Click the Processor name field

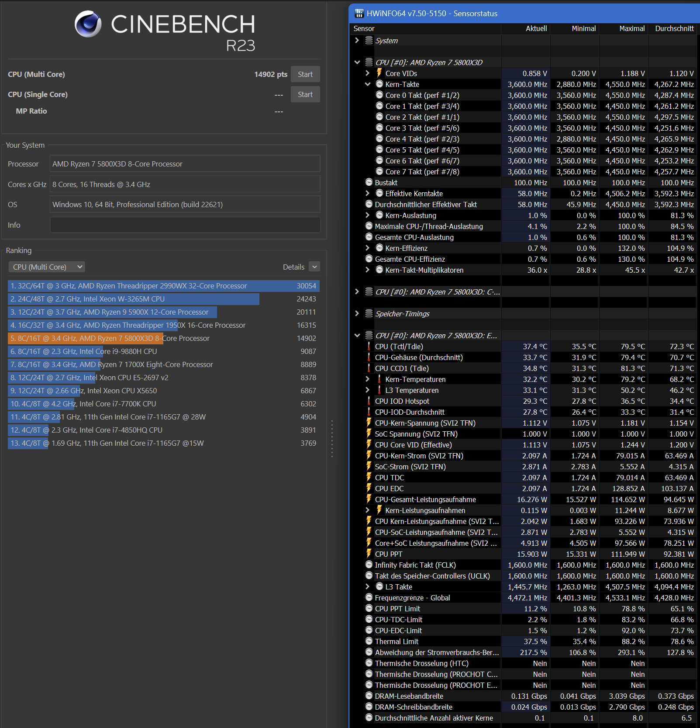pyautogui.click(x=185, y=164)
